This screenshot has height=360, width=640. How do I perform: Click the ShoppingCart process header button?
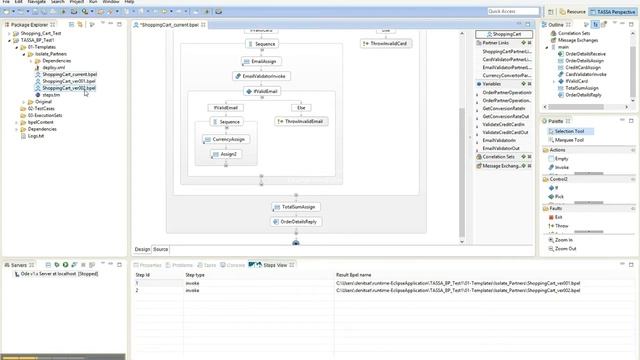[504, 34]
